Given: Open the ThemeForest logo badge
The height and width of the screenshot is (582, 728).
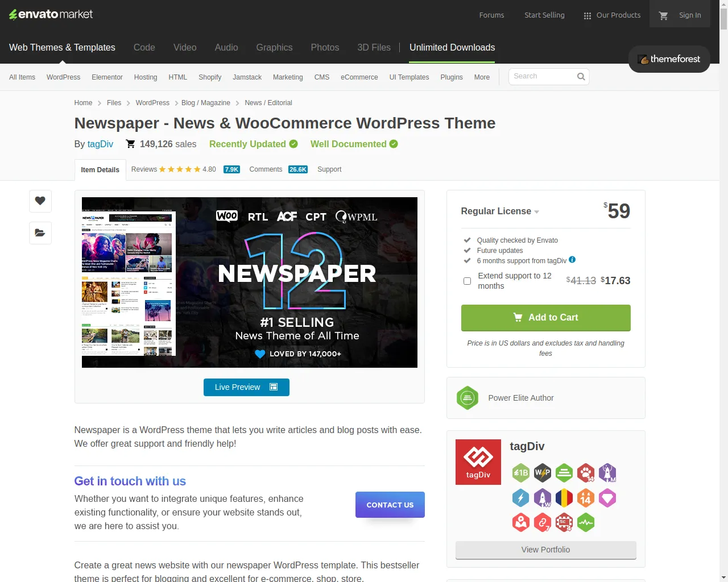Looking at the screenshot, I should 669,59.
